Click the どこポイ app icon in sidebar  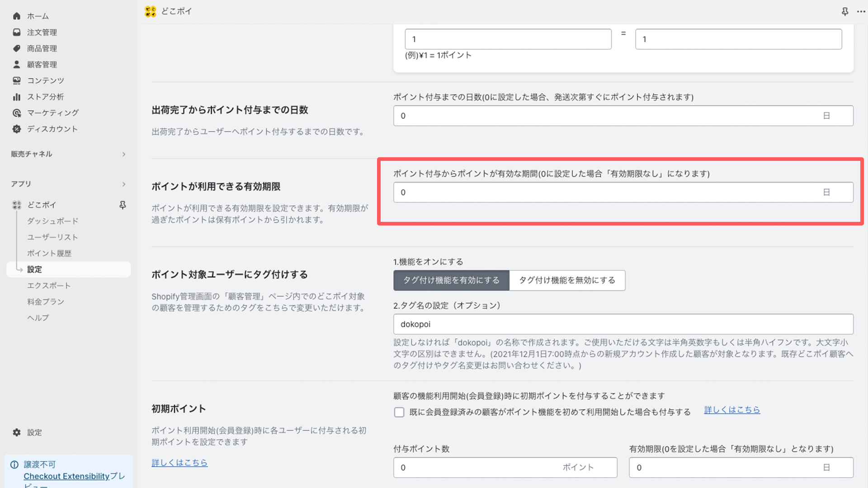(x=17, y=205)
